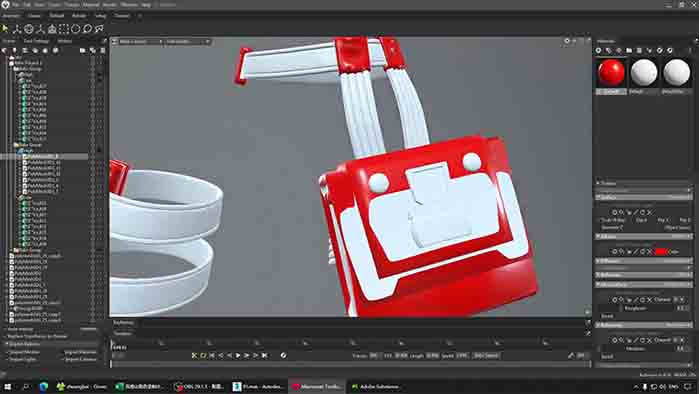Open the View menu
The width and height of the screenshot is (699, 394).
[39, 5]
